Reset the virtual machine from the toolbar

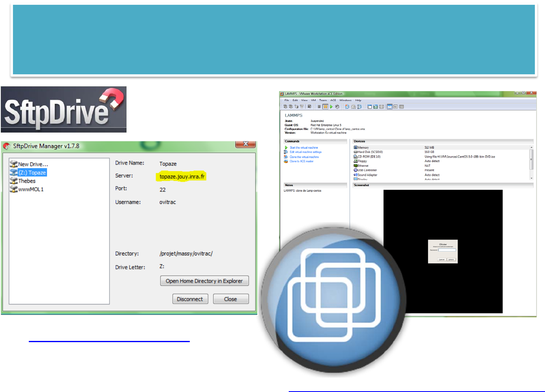(x=337, y=107)
